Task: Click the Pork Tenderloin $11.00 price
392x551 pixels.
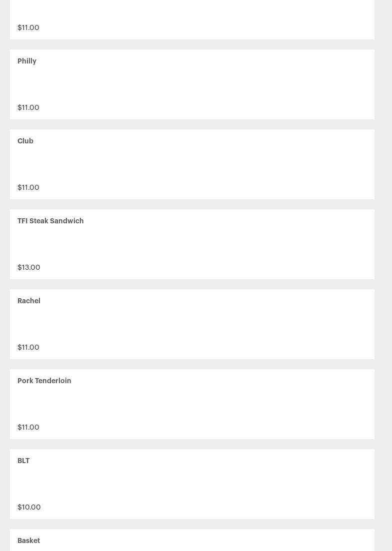Action: click(x=28, y=427)
